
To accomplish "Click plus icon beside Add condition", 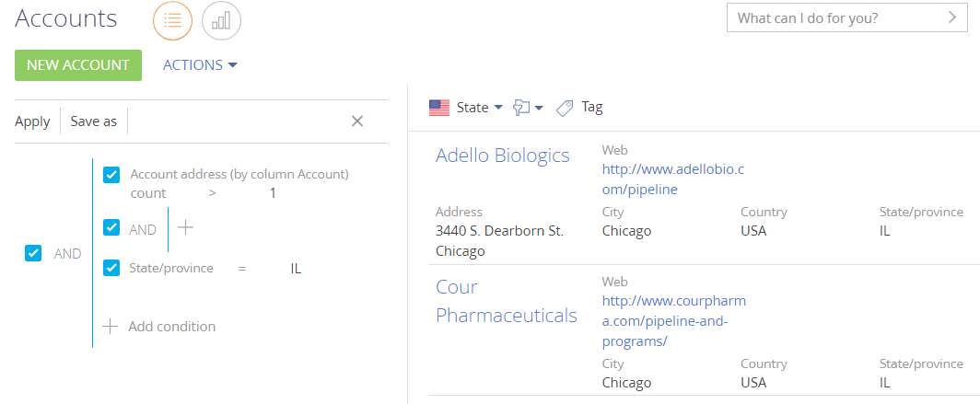I will click(110, 326).
